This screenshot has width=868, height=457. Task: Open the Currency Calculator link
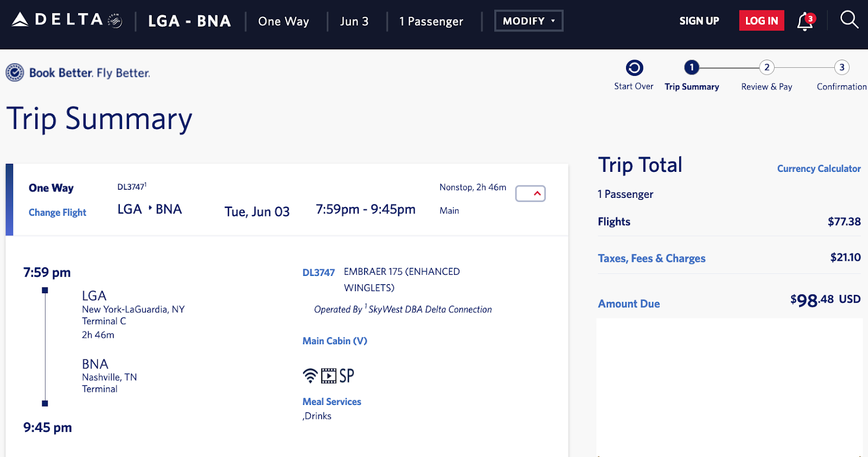[819, 169]
